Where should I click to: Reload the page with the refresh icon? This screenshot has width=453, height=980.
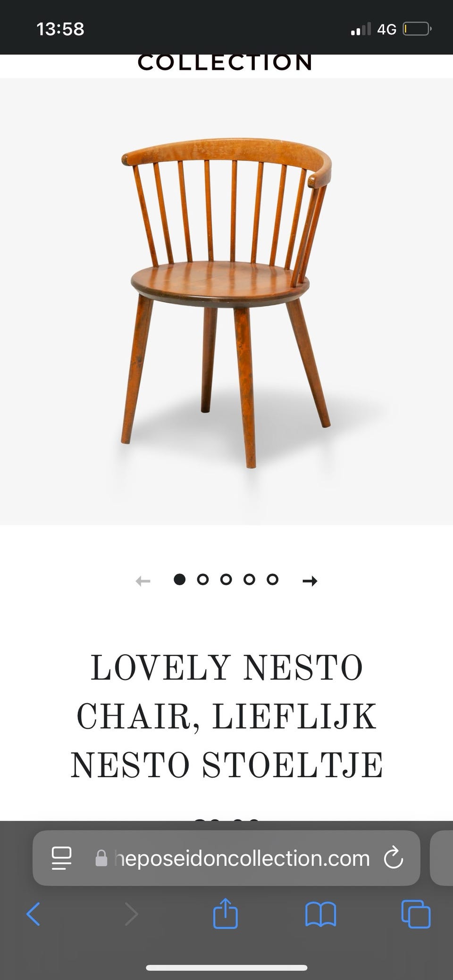pos(393,858)
